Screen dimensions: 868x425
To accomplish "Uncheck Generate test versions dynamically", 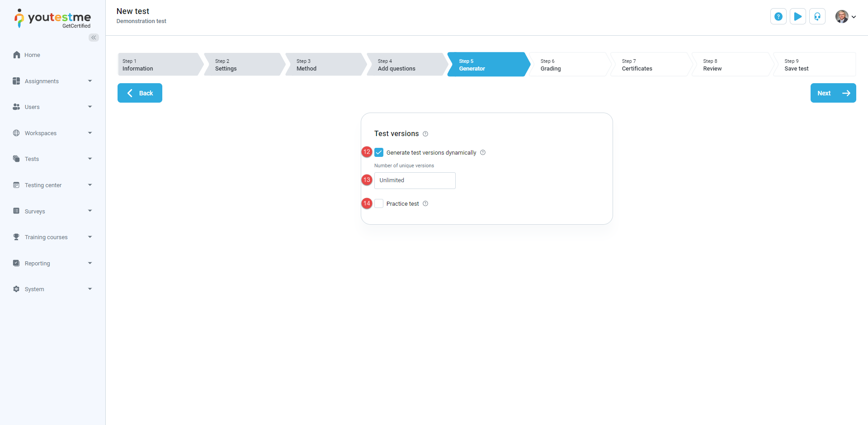I will point(379,152).
